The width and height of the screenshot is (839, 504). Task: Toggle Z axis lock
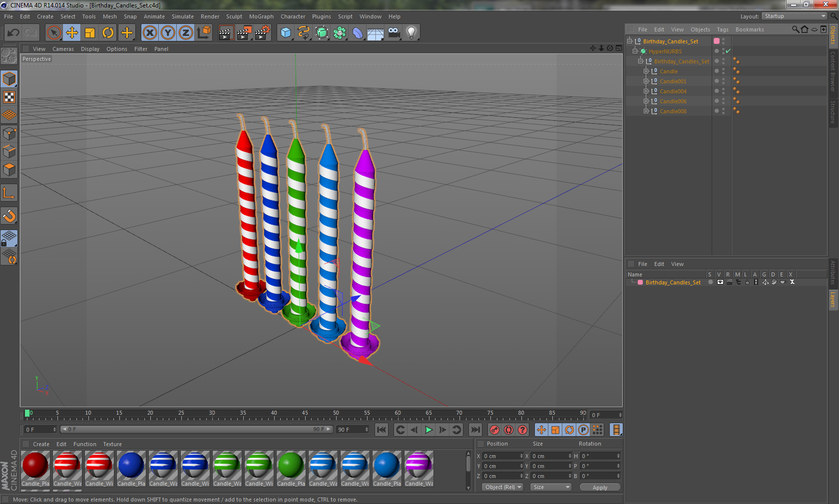186,33
